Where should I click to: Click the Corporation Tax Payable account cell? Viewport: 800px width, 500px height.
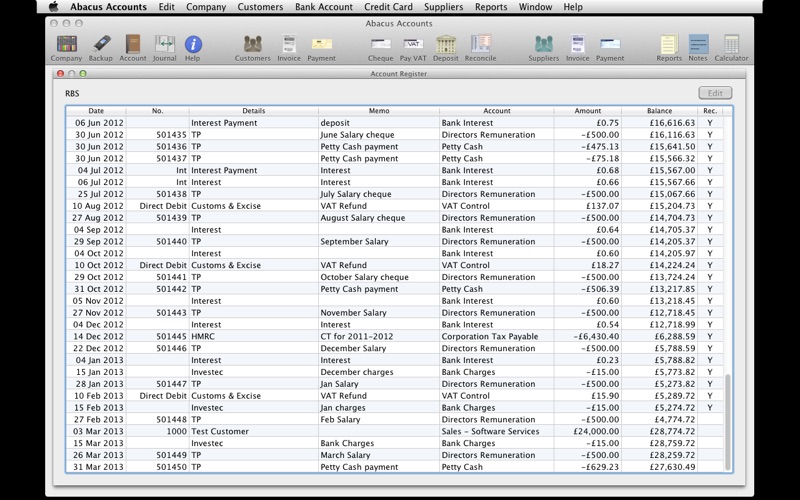pyautogui.click(x=496, y=336)
